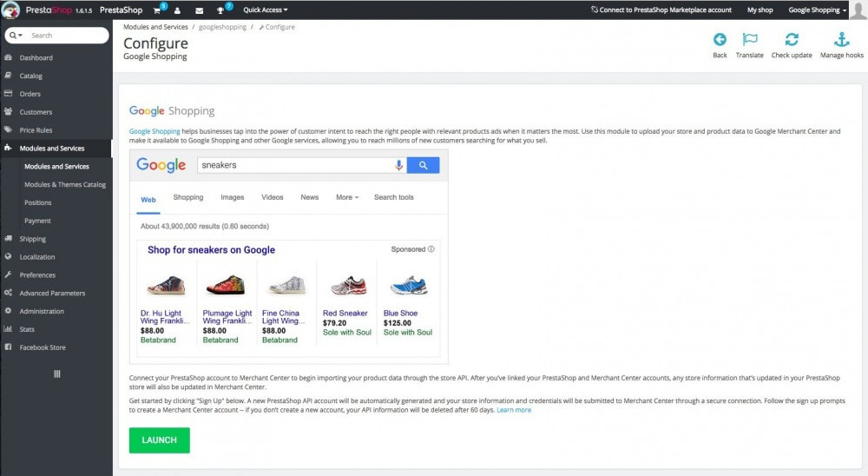Open the customers person icon in top bar
Screen dimensions: 868x476
(x=178, y=10)
